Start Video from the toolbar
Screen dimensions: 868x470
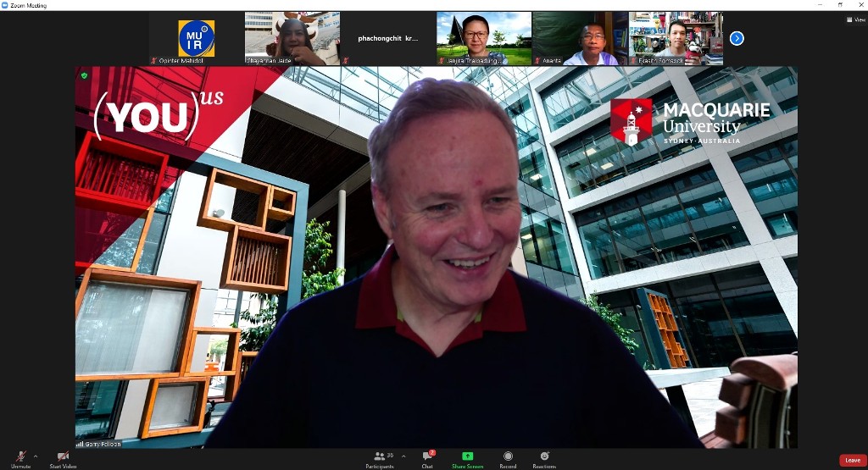[x=63, y=457]
